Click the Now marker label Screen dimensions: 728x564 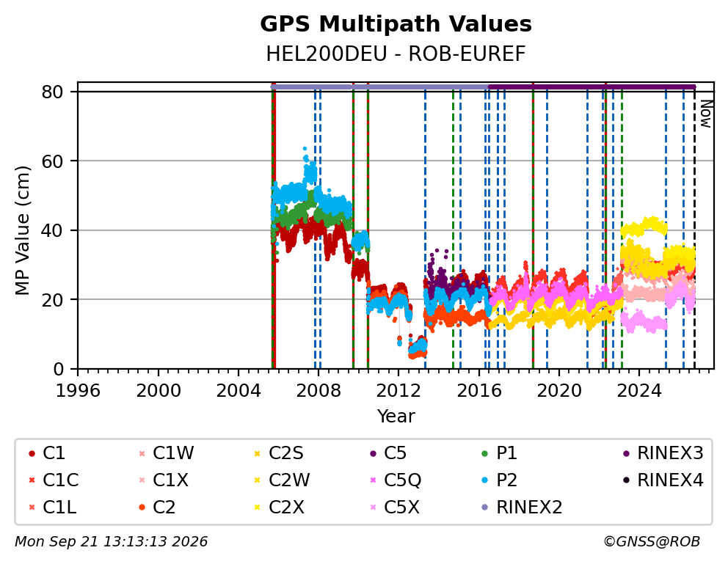tap(706, 114)
